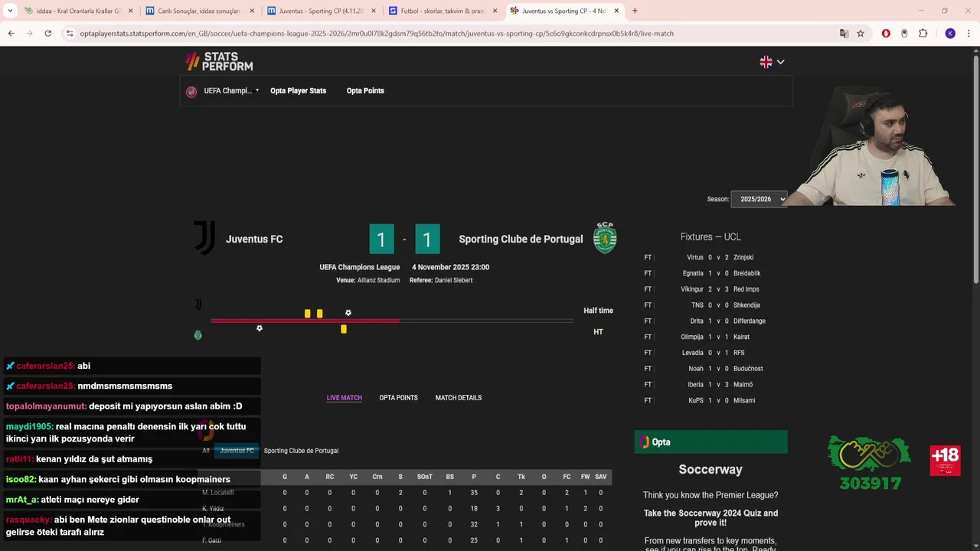This screenshot has height=551, width=980.
Task: Click the translate page icon in address bar
Action: pos(844,34)
